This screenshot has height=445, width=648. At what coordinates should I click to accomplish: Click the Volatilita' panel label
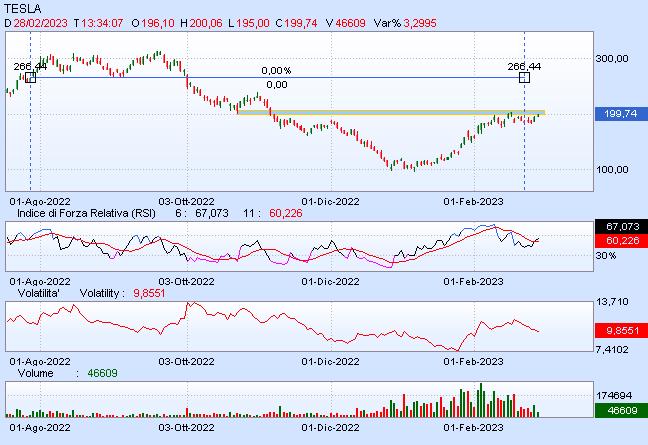tap(38, 293)
